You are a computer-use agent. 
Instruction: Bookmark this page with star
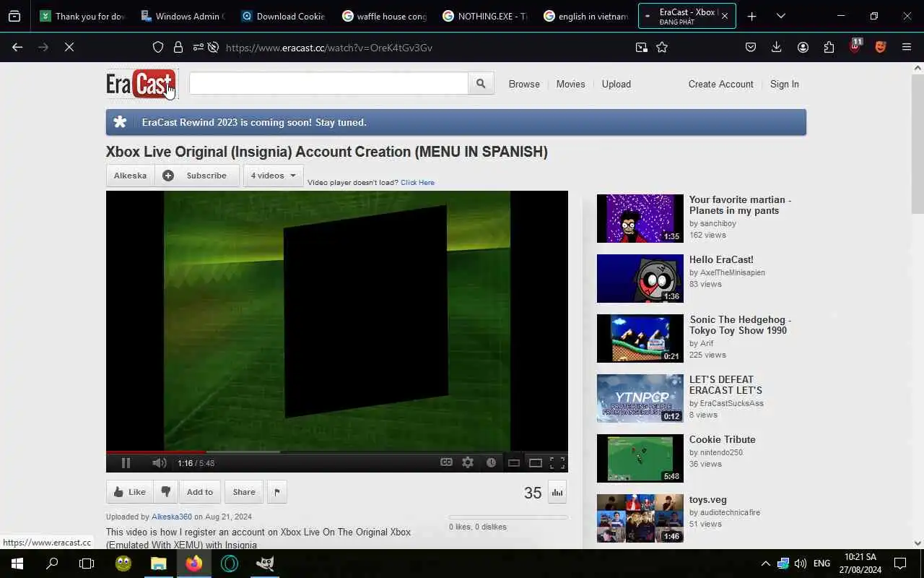coord(662,47)
